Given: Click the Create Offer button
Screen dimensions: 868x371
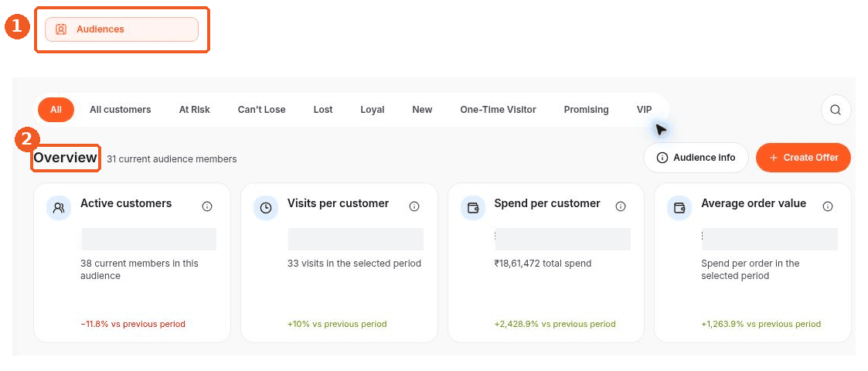Looking at the screenshot, I should pos(803,158).
